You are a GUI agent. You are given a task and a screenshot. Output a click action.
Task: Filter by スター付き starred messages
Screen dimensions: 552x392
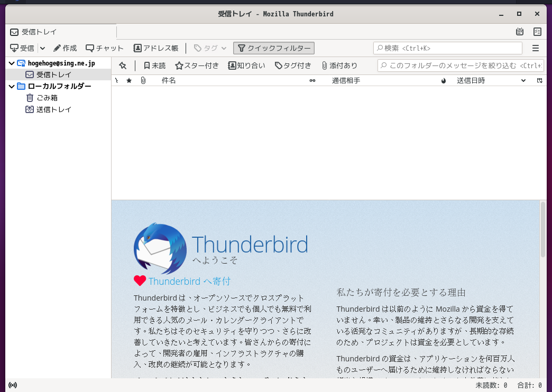pyautogui.click(x=197, y=66)
